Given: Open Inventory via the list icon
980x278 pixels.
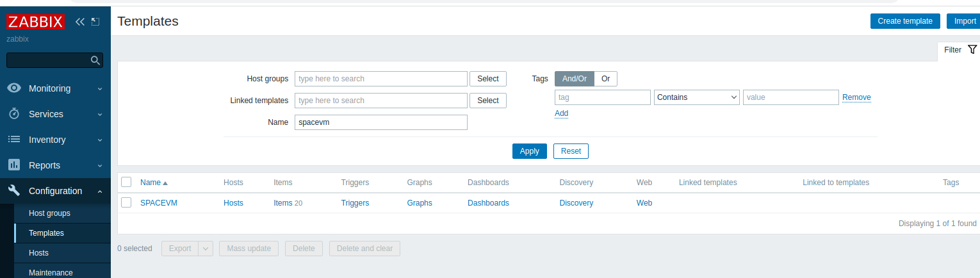Looking at the screenshot, I should (x=15, y=140).
